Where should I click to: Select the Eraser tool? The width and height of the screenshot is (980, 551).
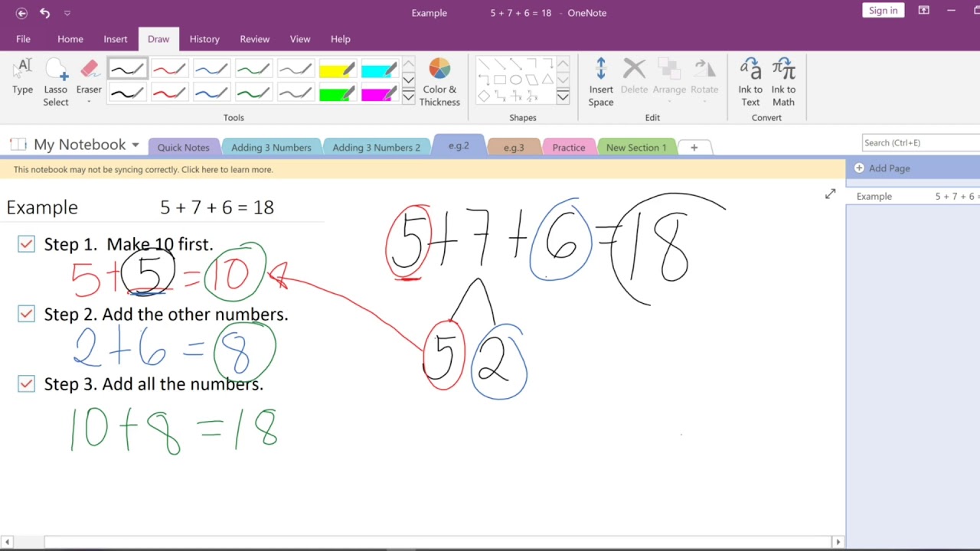(89, 75)
